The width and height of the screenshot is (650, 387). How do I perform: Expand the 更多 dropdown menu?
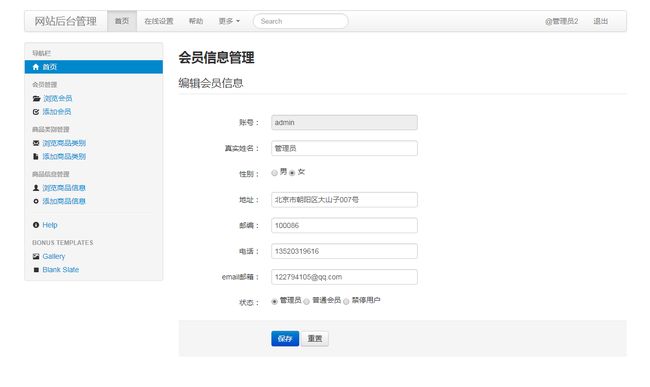229,21
